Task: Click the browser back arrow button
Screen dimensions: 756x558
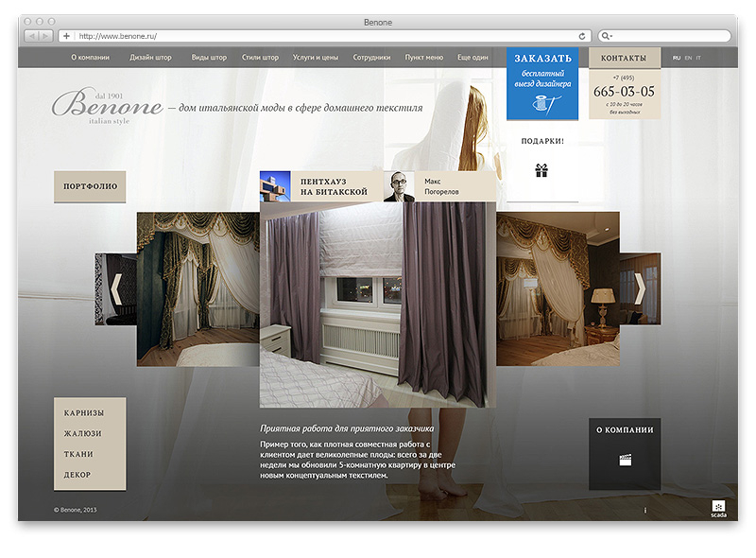Action: click(32, 36)
